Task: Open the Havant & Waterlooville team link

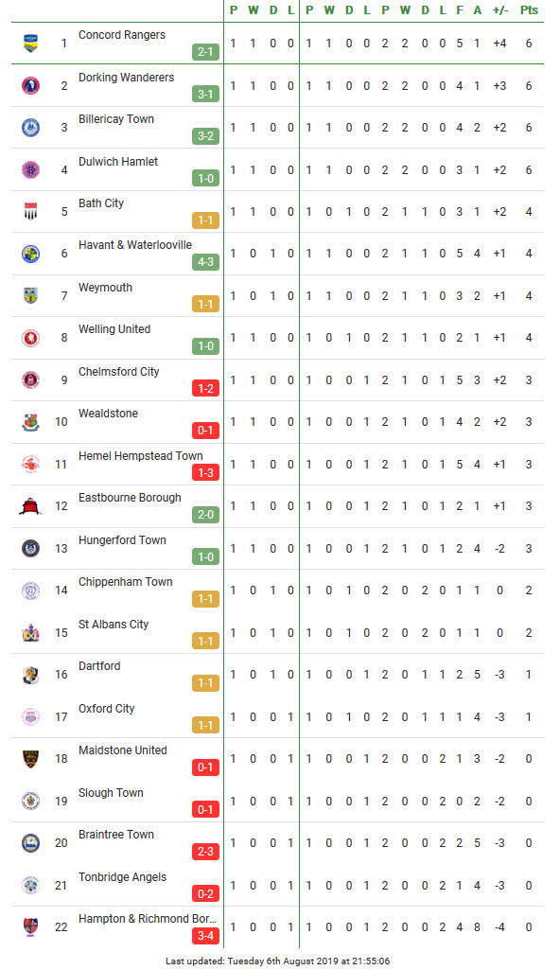Action: coord(134,245)
